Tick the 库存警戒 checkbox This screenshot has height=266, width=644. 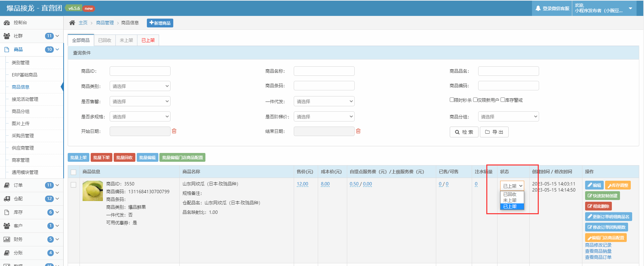503,100
